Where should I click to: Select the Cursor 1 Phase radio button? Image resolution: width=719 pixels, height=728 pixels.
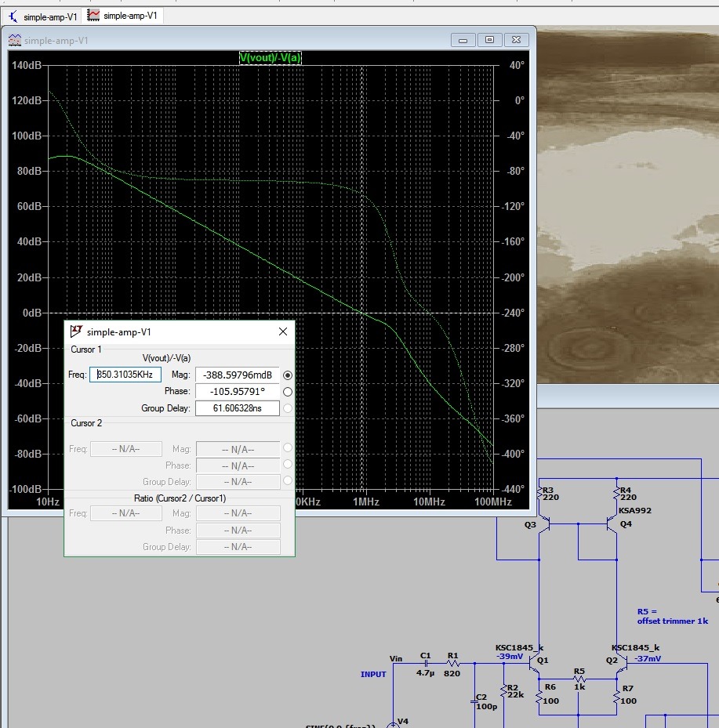point(288,392)
